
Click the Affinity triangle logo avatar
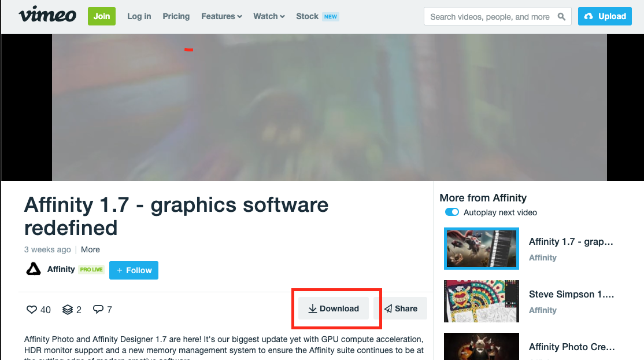[34, 269]
